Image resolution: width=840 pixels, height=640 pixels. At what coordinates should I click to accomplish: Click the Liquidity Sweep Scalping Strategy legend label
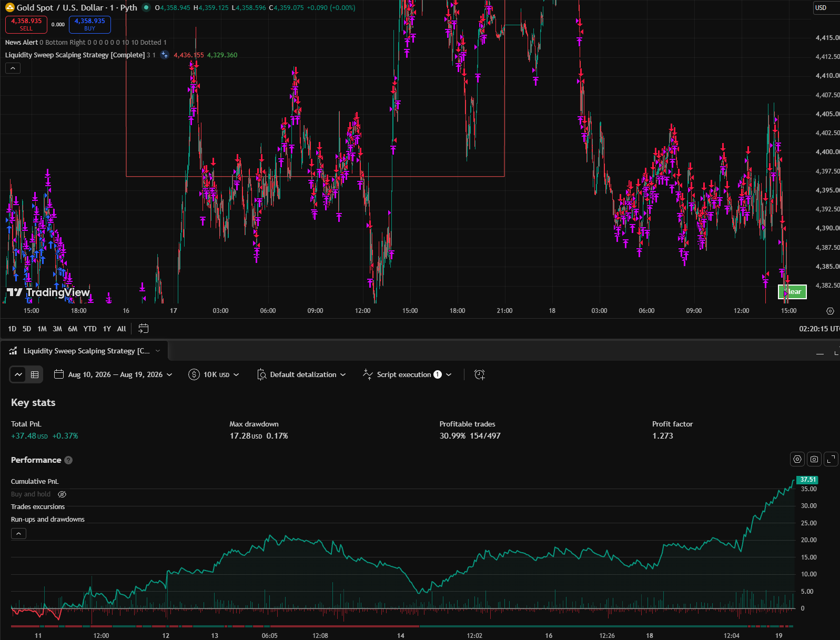pyautogui.click(x=75, y=55)
